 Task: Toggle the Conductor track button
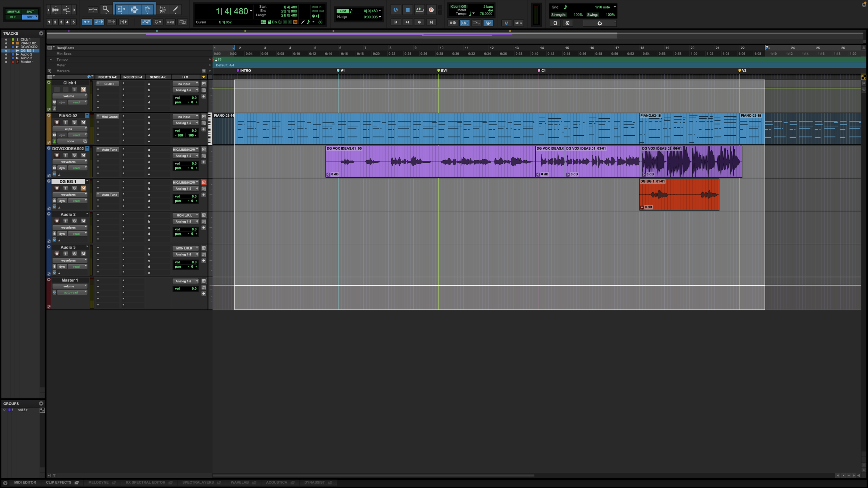click(x=488, y=23)
